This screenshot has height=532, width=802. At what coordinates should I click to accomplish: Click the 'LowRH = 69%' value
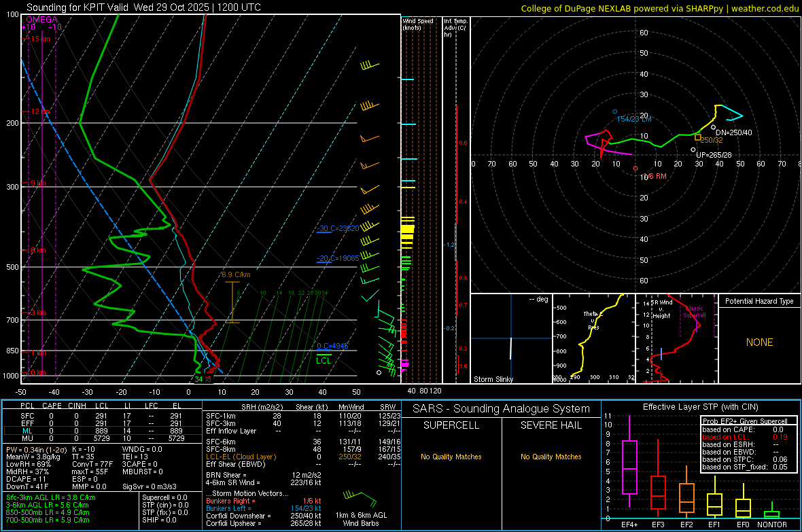click(29, 465)
